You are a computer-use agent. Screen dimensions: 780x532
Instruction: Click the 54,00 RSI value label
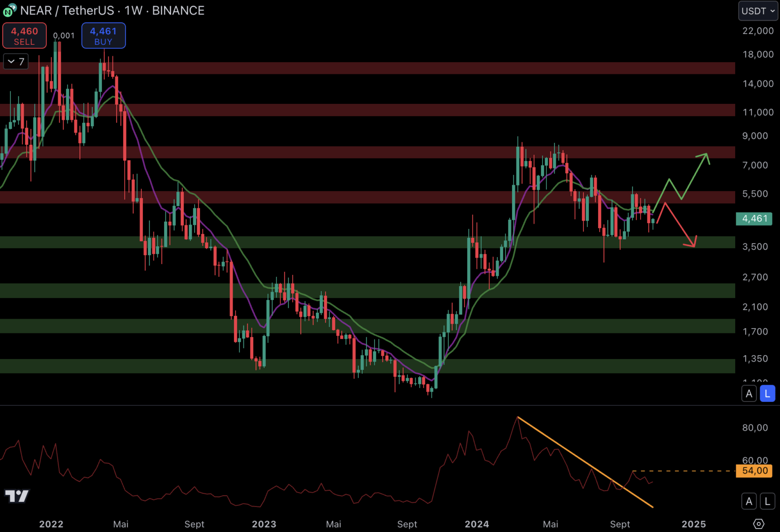[x=754, y=471]
